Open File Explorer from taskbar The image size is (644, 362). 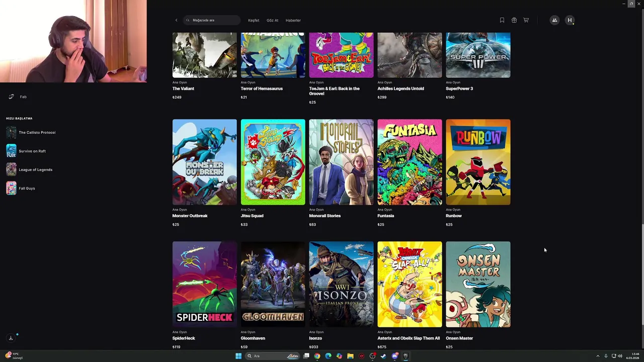[x=350, y=356]
